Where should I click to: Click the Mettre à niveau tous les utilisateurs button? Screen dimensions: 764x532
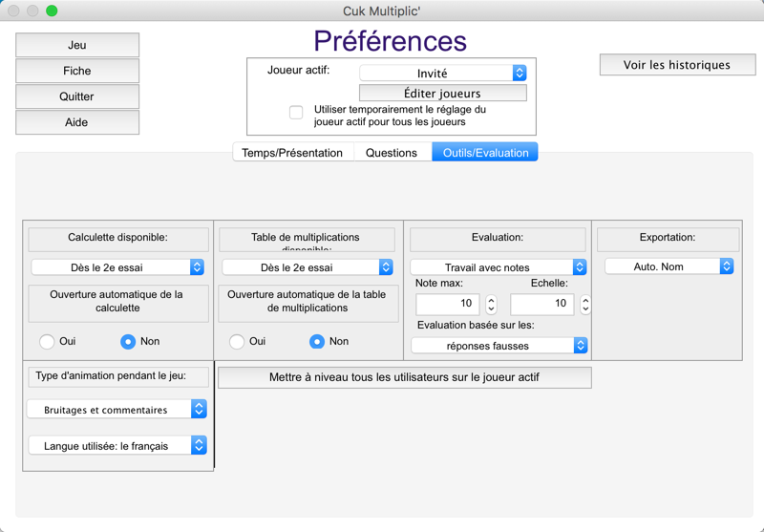[404, 377]
